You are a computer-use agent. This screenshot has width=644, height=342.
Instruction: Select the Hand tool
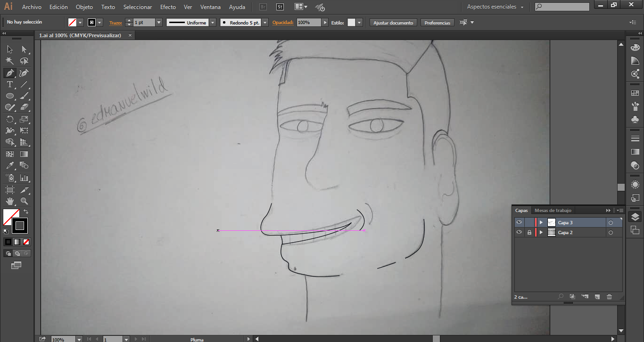(x=10, y=201)
